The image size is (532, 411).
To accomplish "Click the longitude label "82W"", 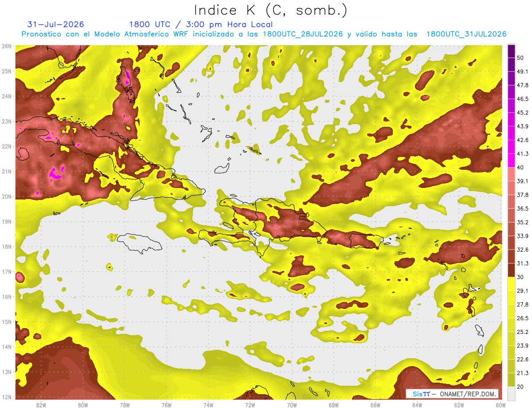I will (41, 405).
